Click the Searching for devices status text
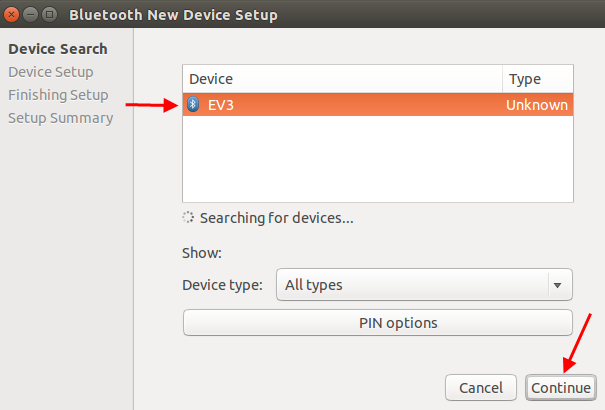The image size is (605, 410). pos(276,218)
